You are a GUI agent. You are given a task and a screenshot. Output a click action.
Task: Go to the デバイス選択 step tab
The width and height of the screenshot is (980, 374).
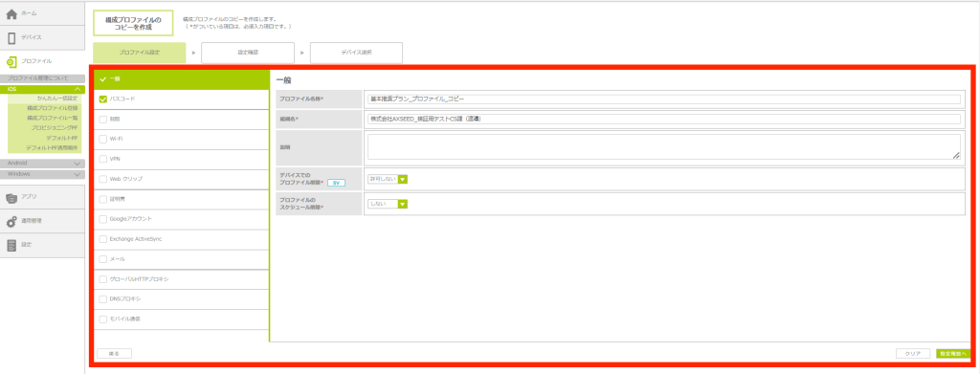click(356, 53)
